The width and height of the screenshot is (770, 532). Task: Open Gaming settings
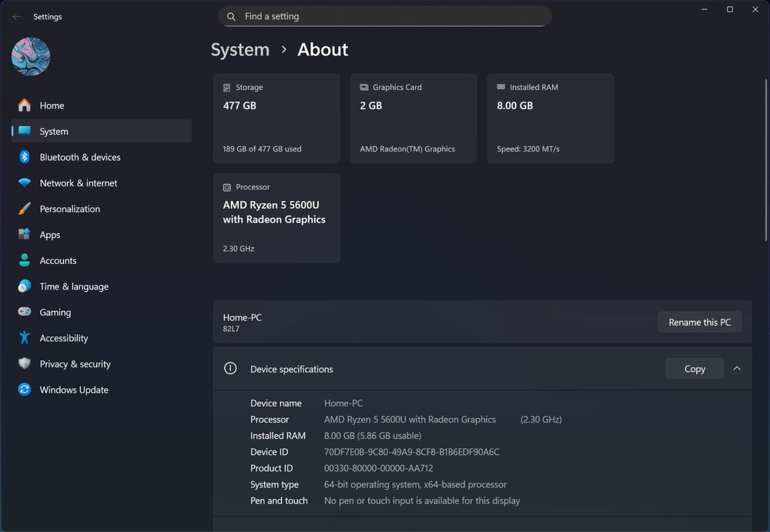[101, 312]
